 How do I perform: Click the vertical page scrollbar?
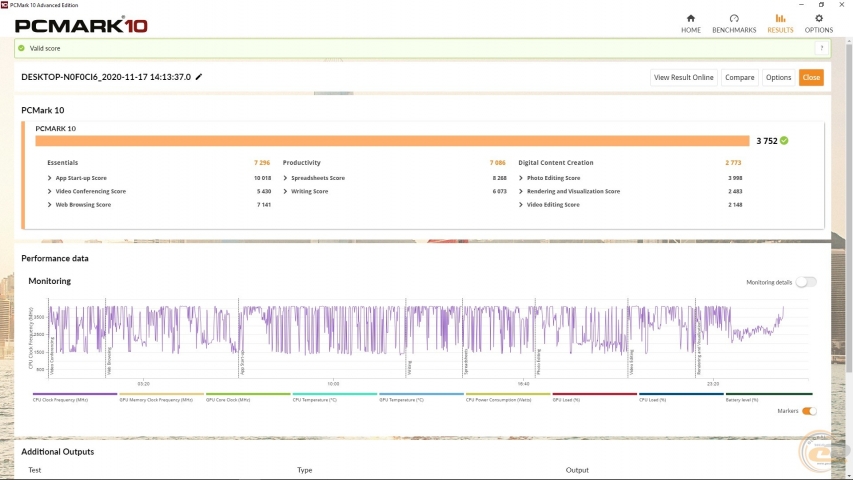tap(849, 207)
